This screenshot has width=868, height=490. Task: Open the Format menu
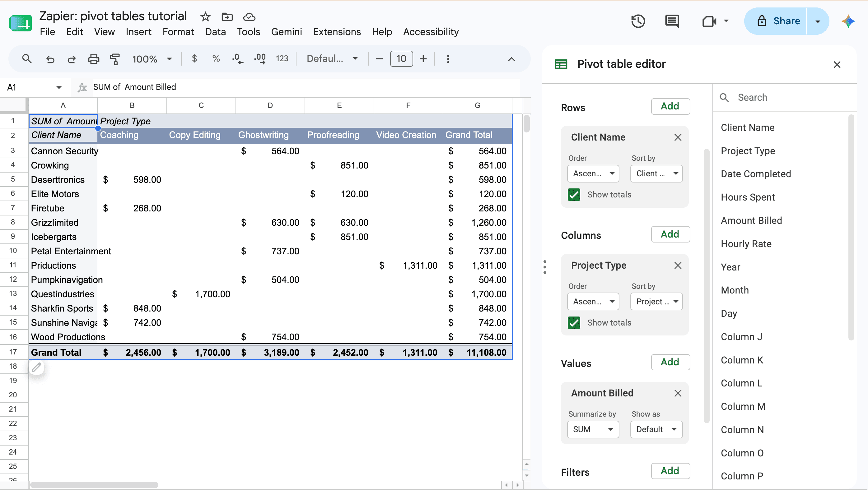coord(178,32)
